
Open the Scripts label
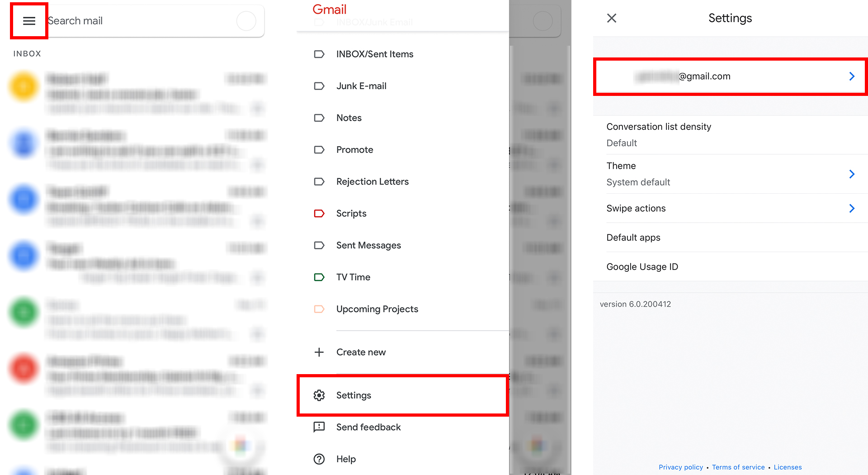(351, 214)
